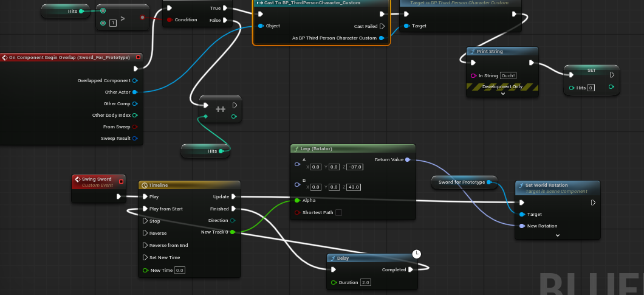Select the On Component Begin Overlap event header
Screen dimensions: 644x295
72,58
